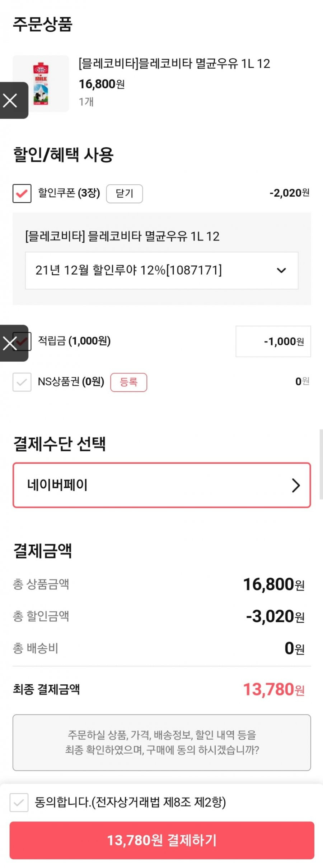Click the down chevron in the coupon selector
The image size is (323, 868).
click(x=281, y=270)
